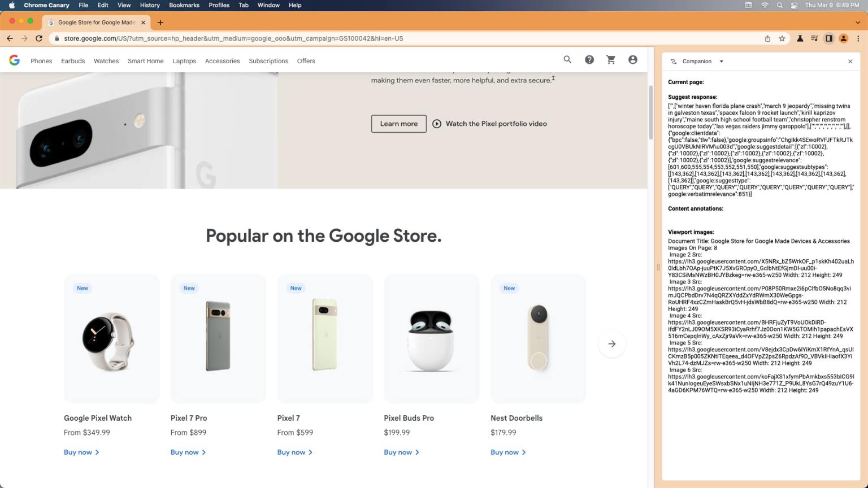
Task: Open the tab search chevron
Action: coord(860,23)
